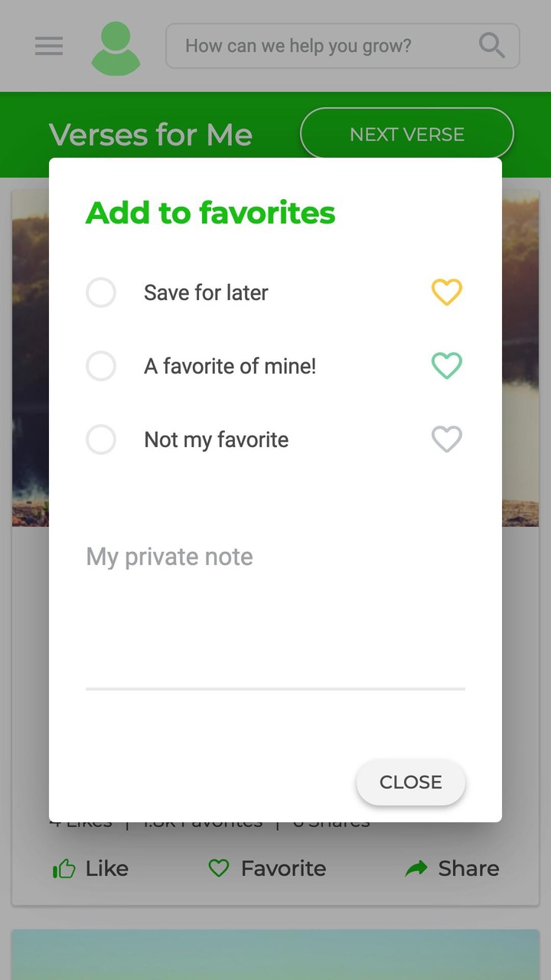Click the Not my favorite label
Viewport: 551px width, 980px height.
216,439
